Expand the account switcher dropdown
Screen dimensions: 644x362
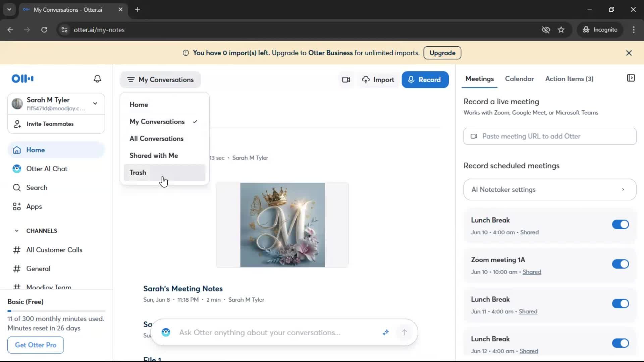[x=95, y=104]
